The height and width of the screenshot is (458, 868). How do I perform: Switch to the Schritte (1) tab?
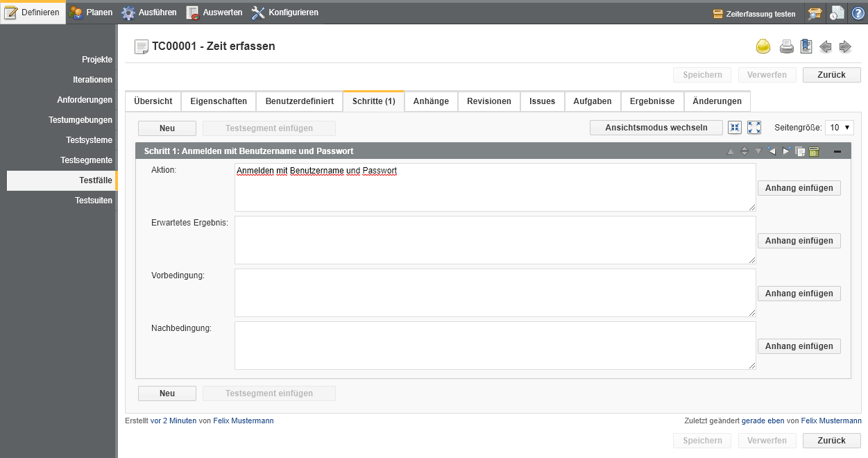pyautogui.click(x=374, y=101)
